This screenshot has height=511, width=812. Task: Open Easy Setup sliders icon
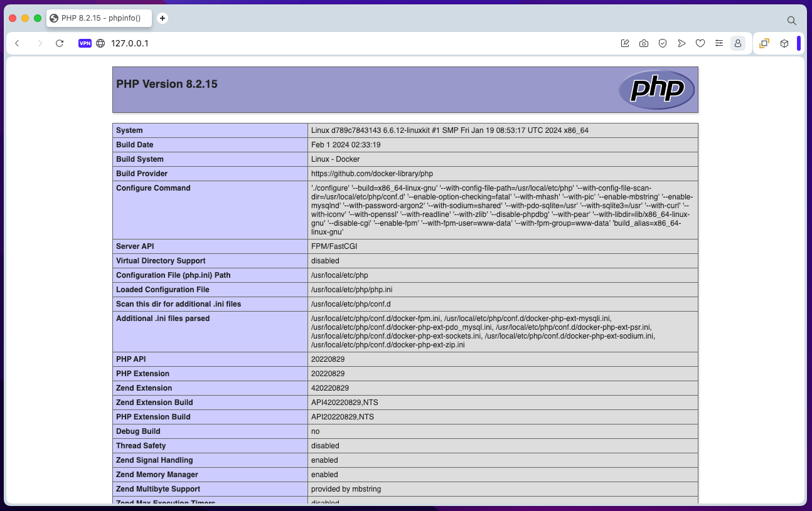[x=719, y=43]
